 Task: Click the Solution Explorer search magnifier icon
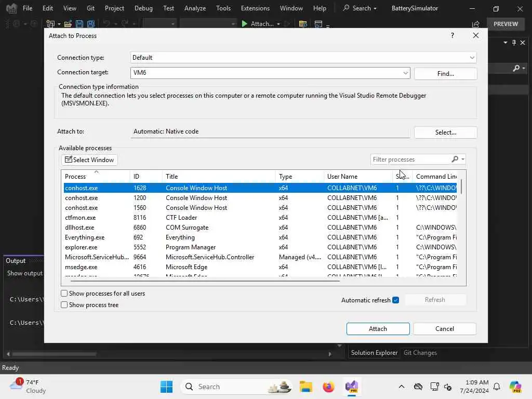tap(516, 68)
